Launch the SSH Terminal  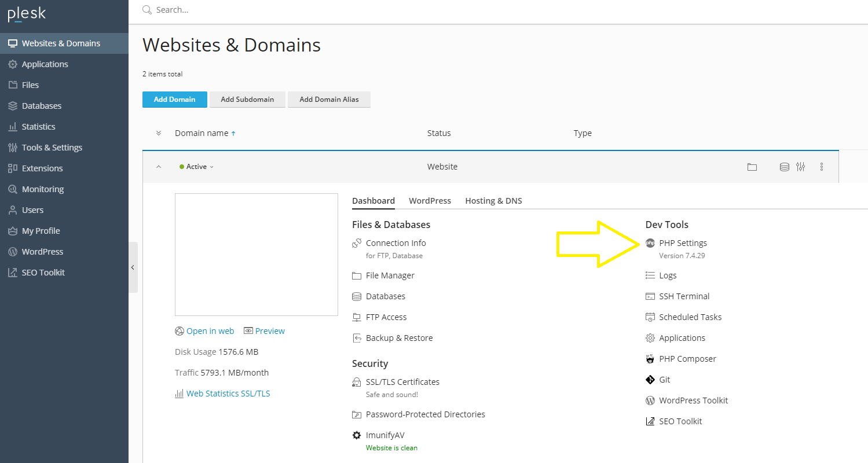click(684, 296)
